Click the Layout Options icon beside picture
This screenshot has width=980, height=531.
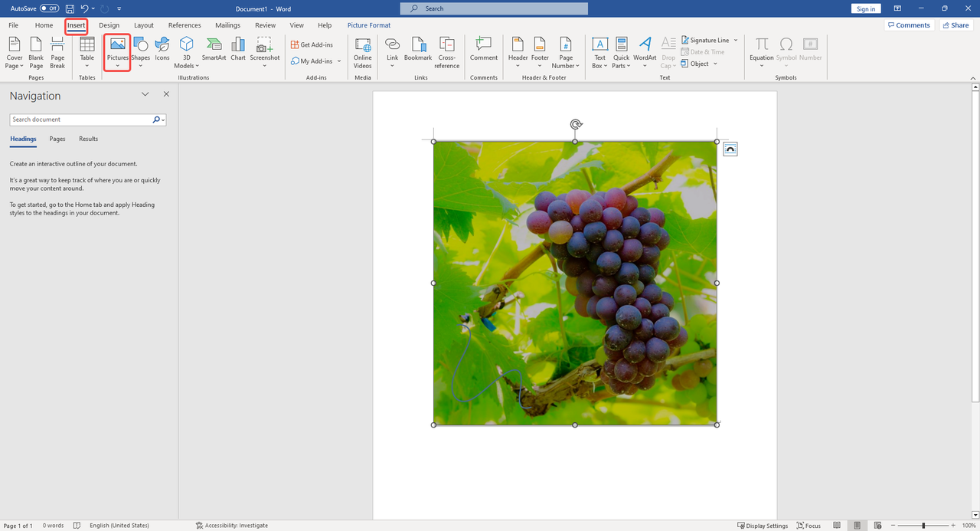[730, 149]
